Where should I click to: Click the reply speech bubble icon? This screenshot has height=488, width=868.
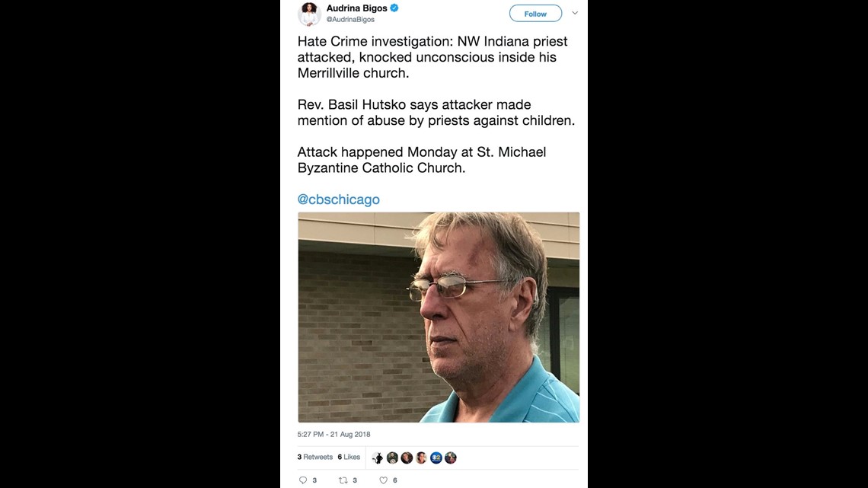pyautogui.click(x=303, y=480)
